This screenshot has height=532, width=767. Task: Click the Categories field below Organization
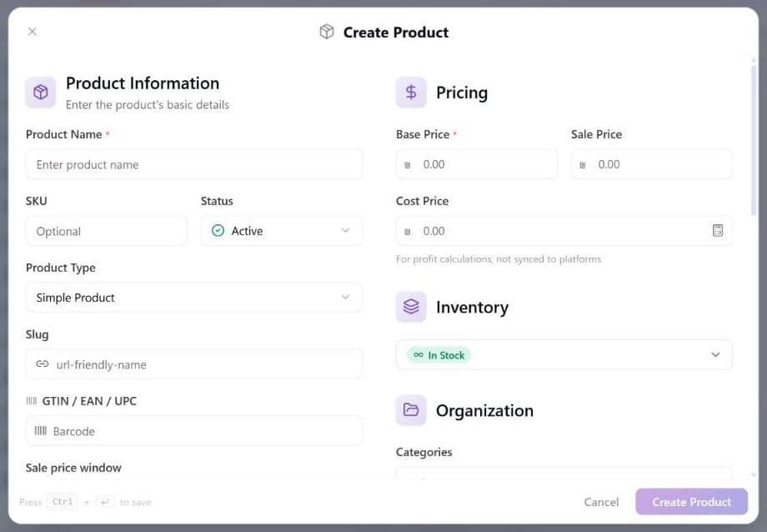click(564, 474)
